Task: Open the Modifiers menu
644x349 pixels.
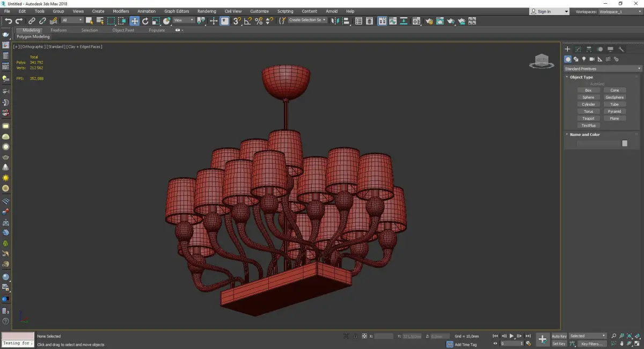Action: 121,11
